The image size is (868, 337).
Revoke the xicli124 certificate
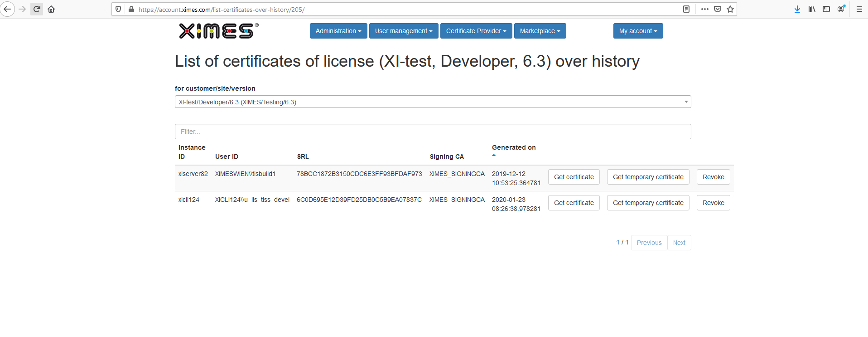pyautogui.click(x=713, y=203)
